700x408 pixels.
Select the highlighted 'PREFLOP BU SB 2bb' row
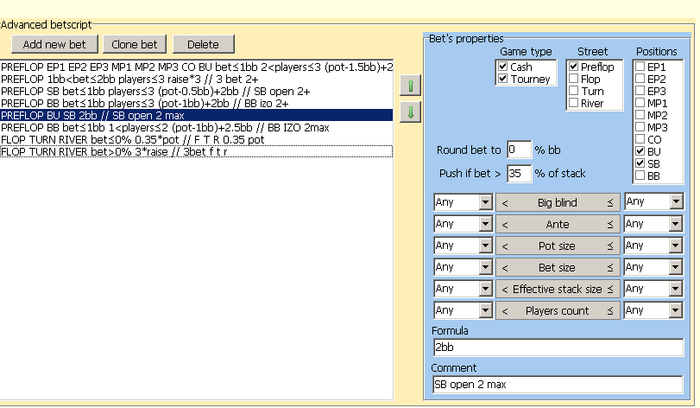point(196,115)
